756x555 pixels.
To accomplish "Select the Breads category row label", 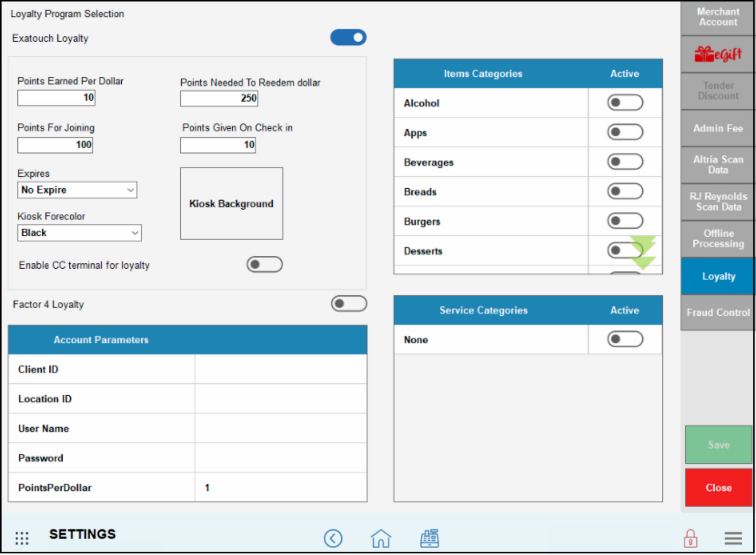I will point(420,192).
